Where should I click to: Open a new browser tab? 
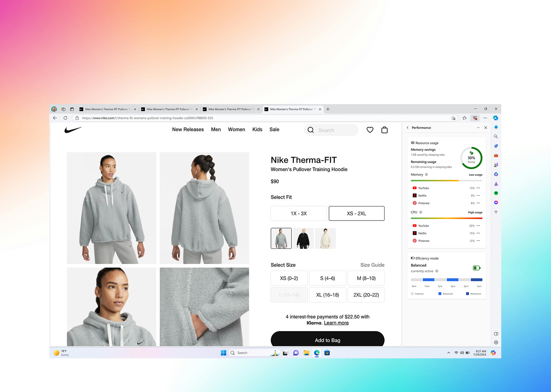pos(328,109)
